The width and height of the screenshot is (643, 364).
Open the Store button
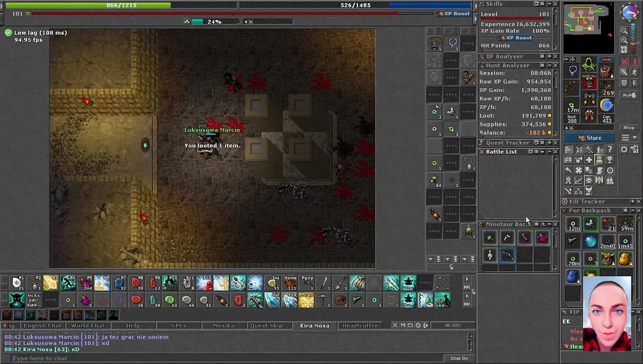point(589,138)
